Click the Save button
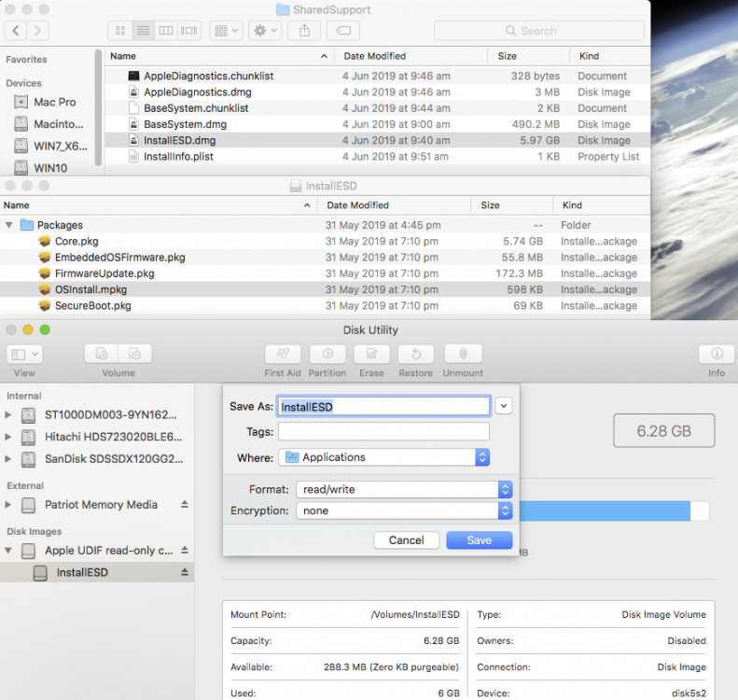Screen dimensions: 738x700 click(480, 540)
